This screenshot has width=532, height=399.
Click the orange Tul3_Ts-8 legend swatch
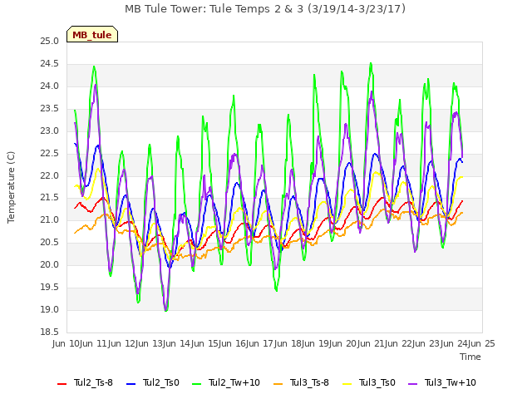point(278,383)
